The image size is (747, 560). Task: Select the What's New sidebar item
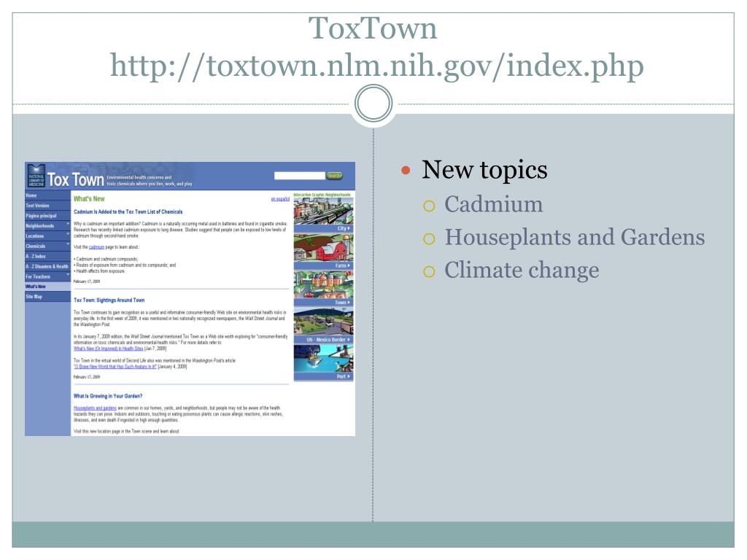click(x=47, y=287)
